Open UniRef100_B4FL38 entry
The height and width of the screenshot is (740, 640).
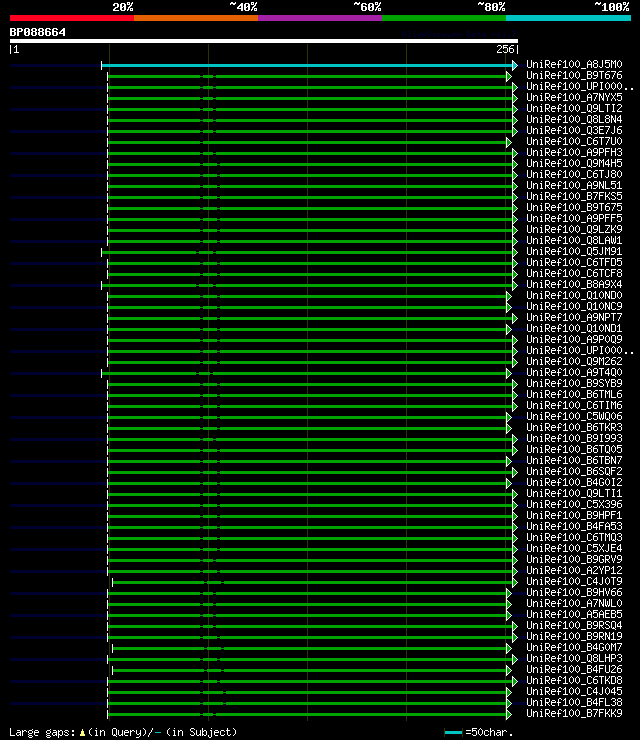pos(574,703)
